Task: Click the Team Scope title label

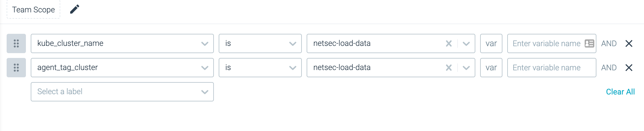Action: coord(33,10)
